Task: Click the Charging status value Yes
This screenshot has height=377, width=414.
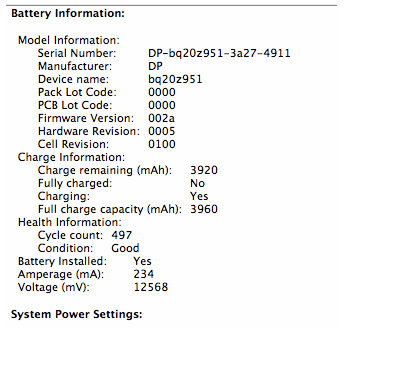Action: pos(199,196)
